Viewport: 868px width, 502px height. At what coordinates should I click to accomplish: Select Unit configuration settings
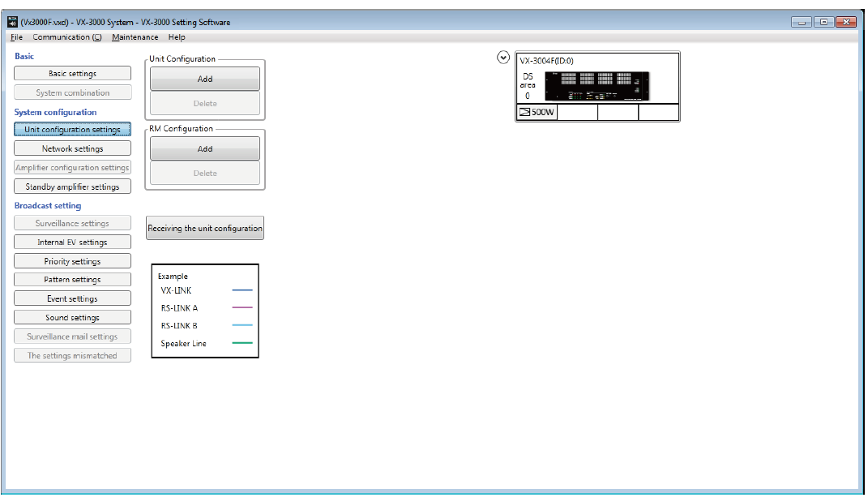click(72, 129)
